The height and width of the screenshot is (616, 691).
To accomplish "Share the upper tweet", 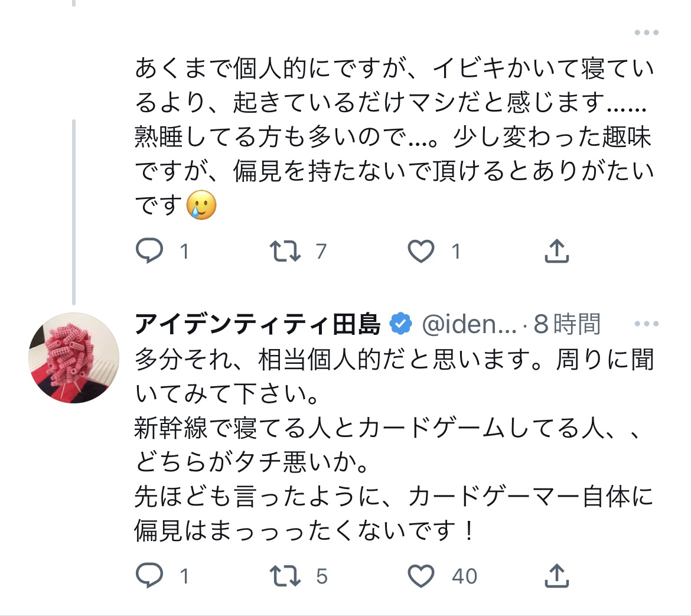I will (x=556, y=252).
